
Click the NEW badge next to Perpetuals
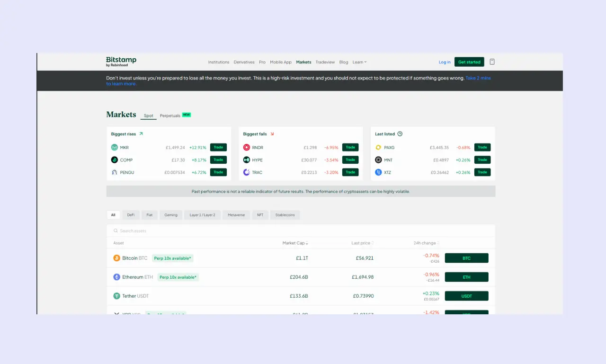(x=187, y=115)
